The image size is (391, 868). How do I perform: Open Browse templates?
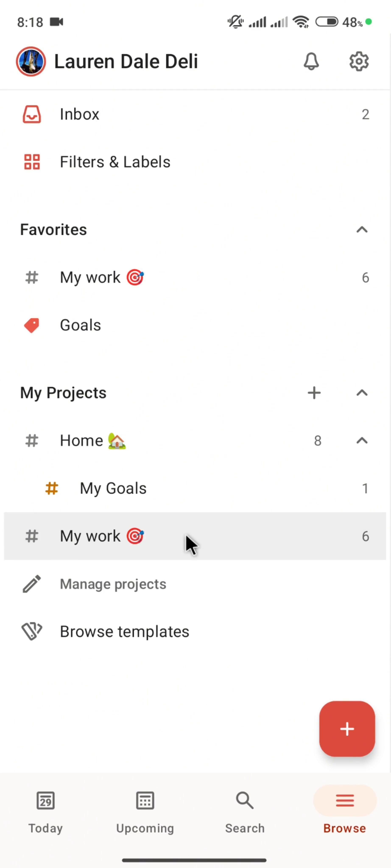[x=124, y=632]
